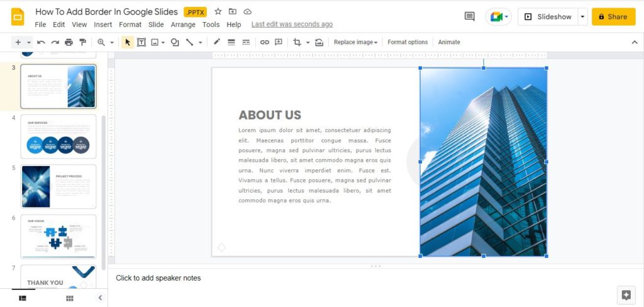Select slide 7 Thank You thumbnail
Viewport: 644px width, 307px height.
click(58, 277)
